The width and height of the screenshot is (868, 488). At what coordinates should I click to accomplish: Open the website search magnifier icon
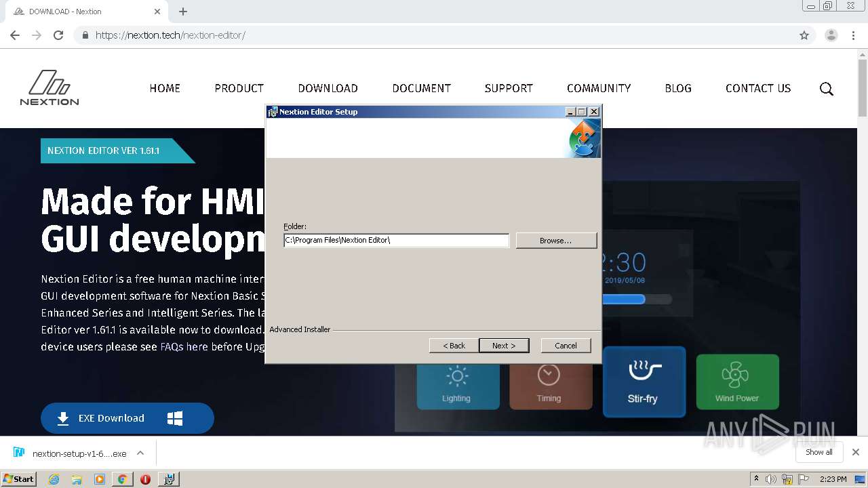point(826,89)
